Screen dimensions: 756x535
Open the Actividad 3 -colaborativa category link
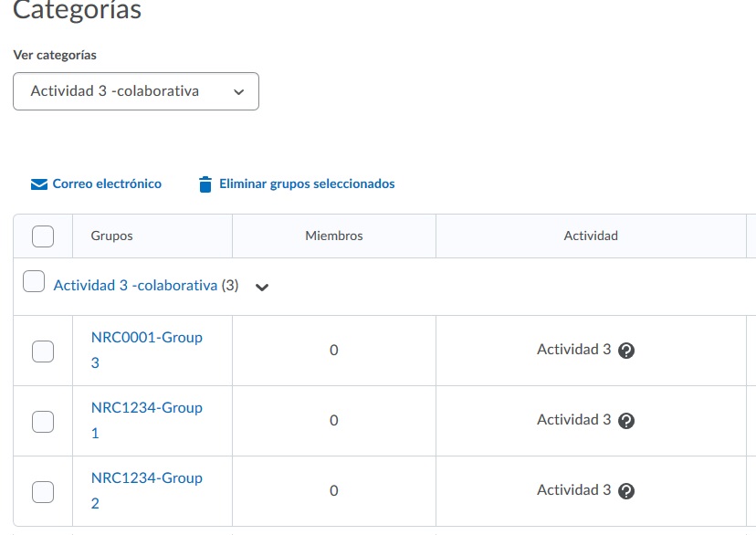click(135, 286)
